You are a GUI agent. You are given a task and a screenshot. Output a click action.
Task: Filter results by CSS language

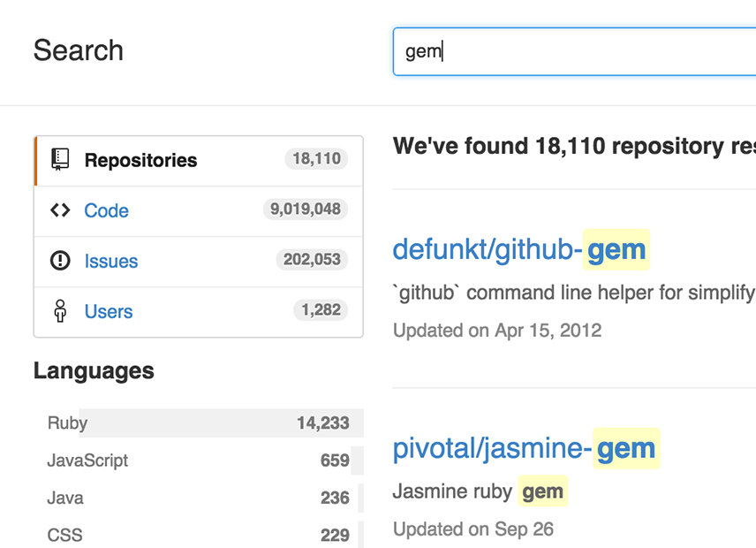[198, 535]
